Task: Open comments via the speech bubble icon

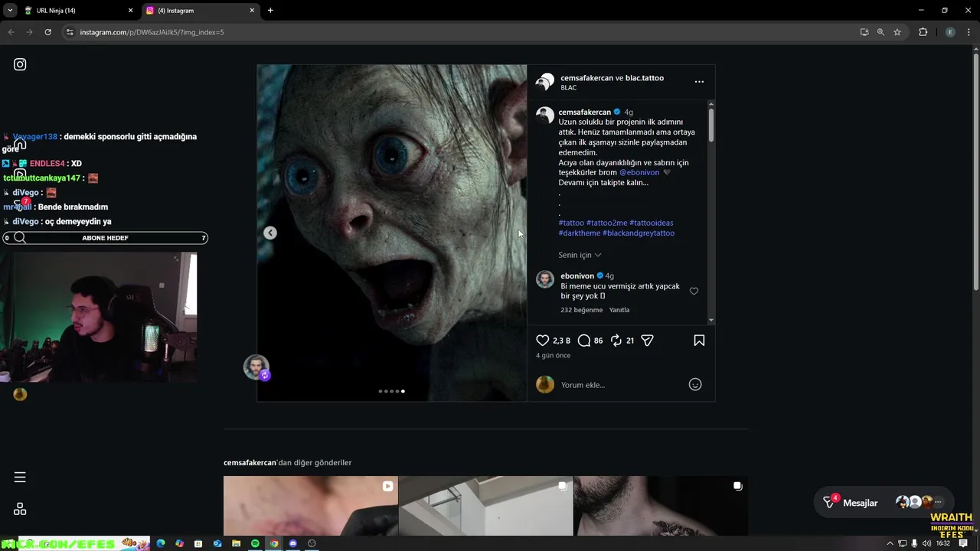Action: (x=583, y=341)
